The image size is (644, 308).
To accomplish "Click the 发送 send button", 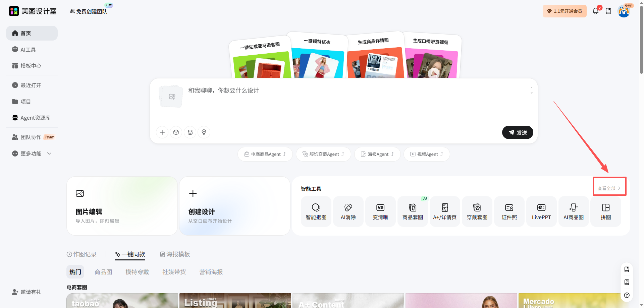I will 517,132.
